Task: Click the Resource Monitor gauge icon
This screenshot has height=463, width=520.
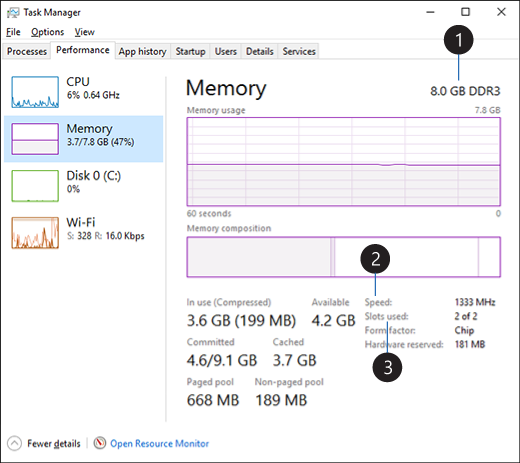Action: 100,443
